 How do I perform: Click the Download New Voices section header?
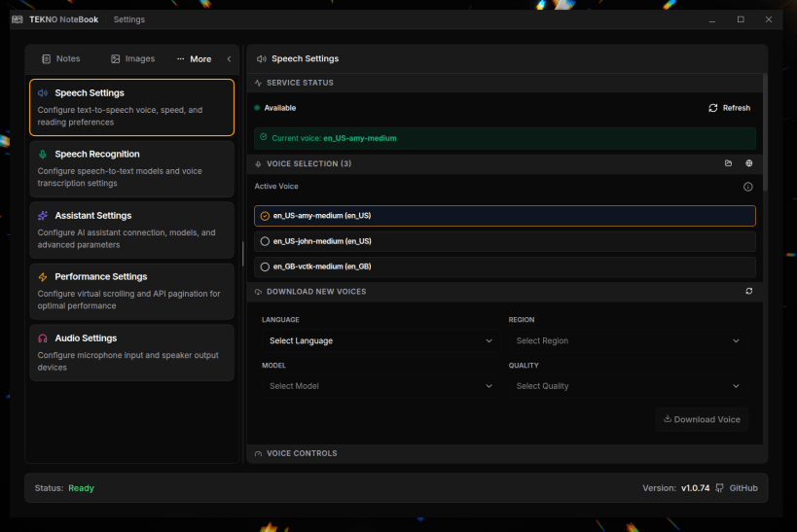[x=505, y=292]
